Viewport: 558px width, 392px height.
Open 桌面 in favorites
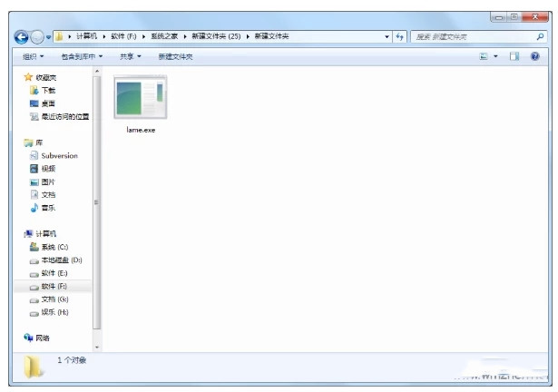point(48,103)
